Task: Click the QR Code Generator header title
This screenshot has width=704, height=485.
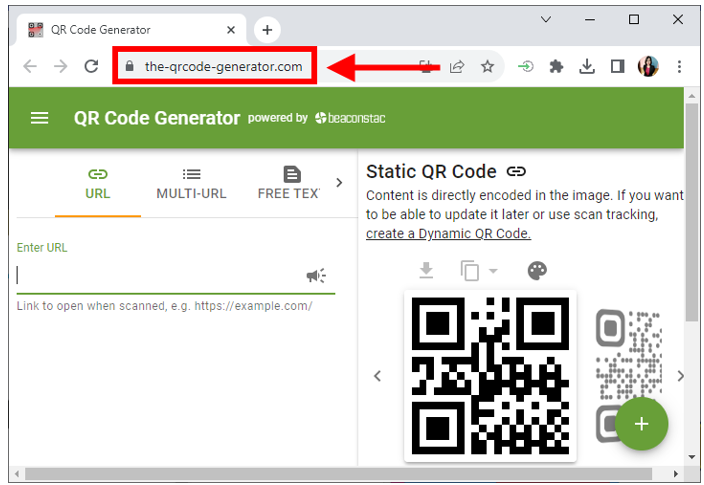Action: (157, 118)
